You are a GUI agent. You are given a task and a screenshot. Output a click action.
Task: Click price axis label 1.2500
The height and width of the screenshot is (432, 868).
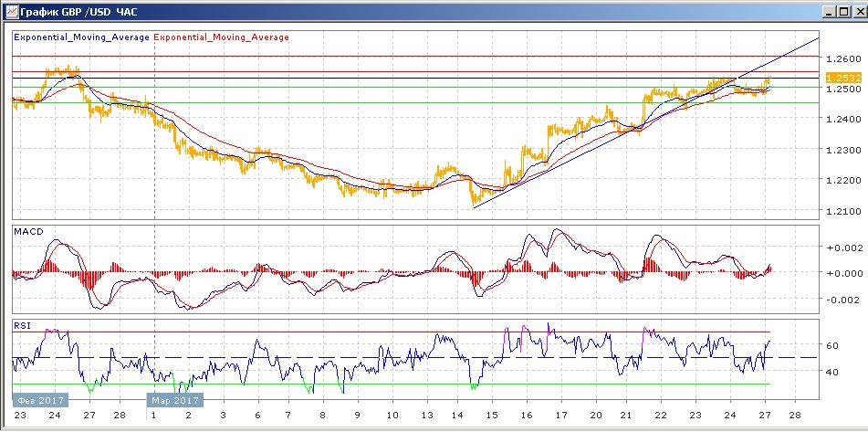coord(842,89)
